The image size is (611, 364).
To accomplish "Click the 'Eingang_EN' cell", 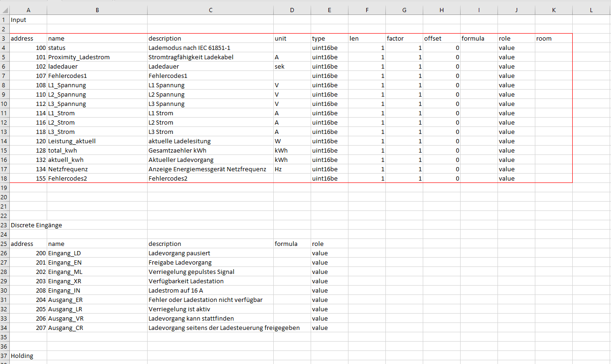I will click(x=97, y=262).
